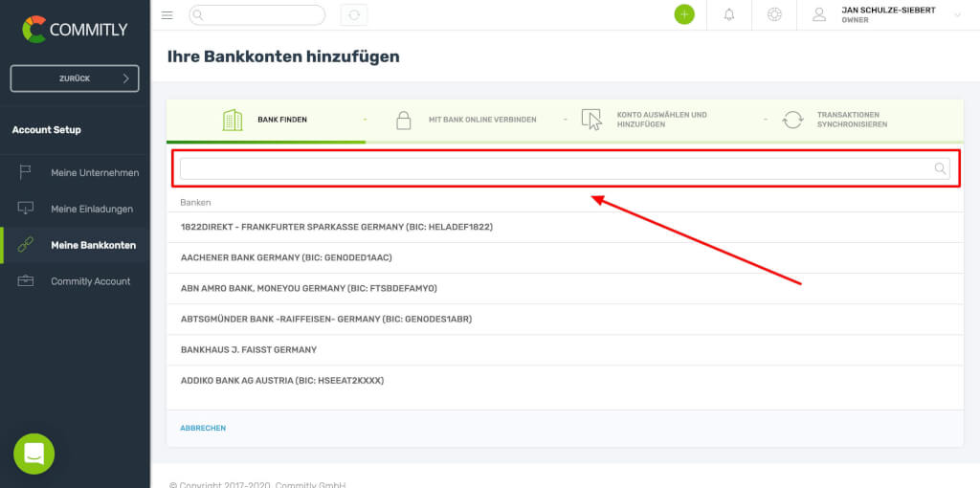Select 1822direkt - Frankfurter Sparkasse Germany
This screenshot has height=488, width=980.
coord(565,228)
